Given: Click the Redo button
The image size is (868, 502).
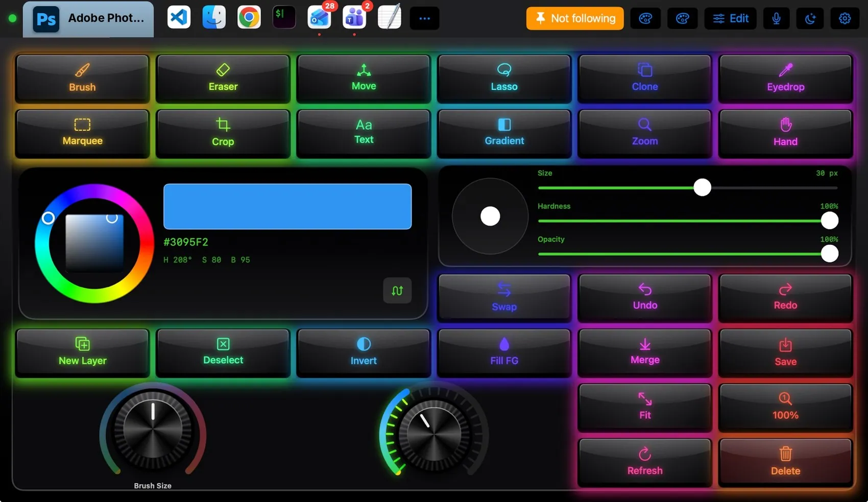Looking at the screenshot, I should [785, 297].
